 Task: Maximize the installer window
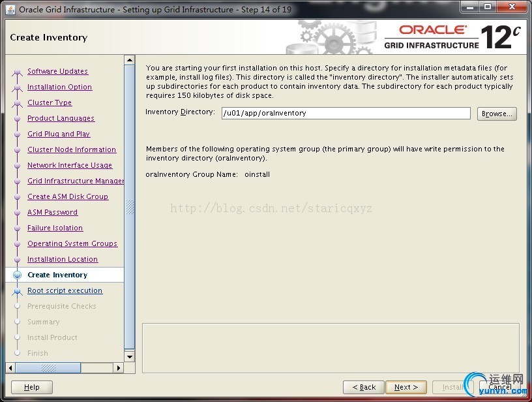(488, 7)
